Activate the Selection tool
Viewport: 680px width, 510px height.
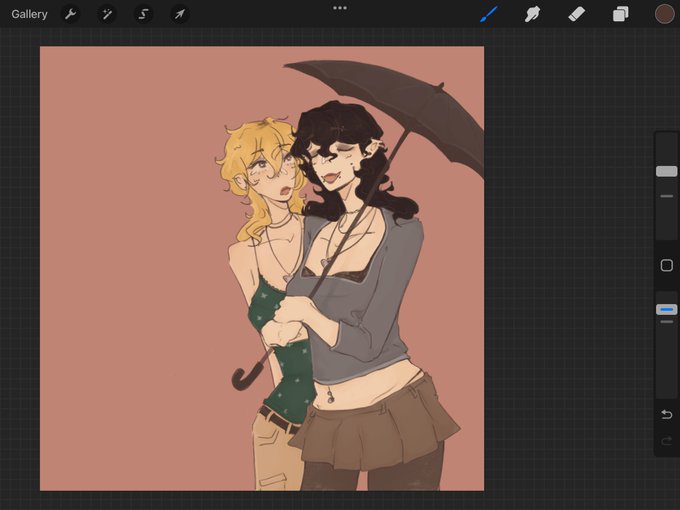143,14
